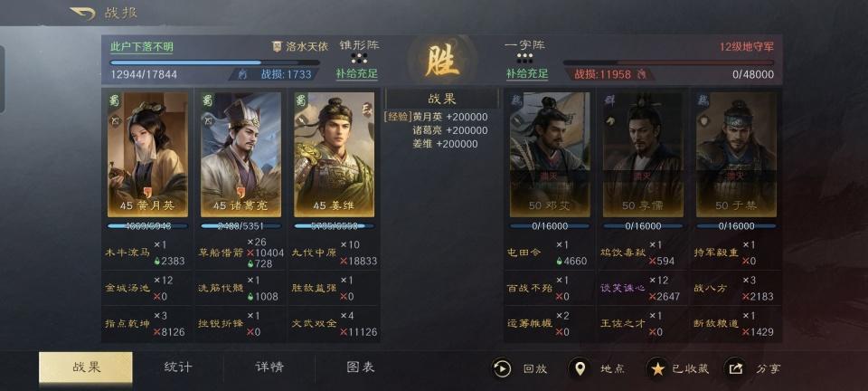Image resolution: width=868 pixels, height=391 pixels.
Task: Open the 战果 results tab
Action: pyautogui.click(x=86, y=367)
